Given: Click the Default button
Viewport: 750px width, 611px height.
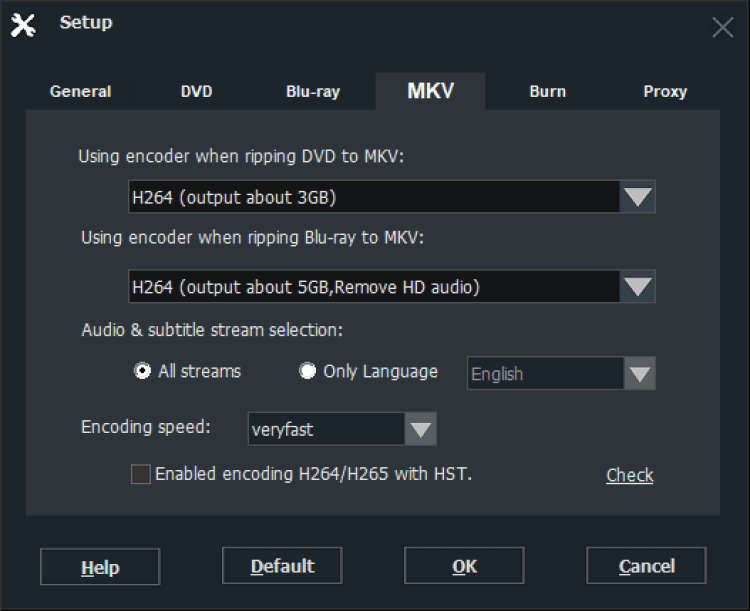Looking at the screenshot, I should pos(282,566).
